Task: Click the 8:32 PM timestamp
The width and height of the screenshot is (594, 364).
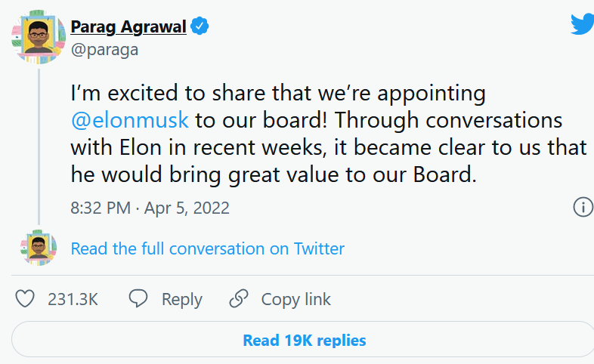Action: click(101, 208)
